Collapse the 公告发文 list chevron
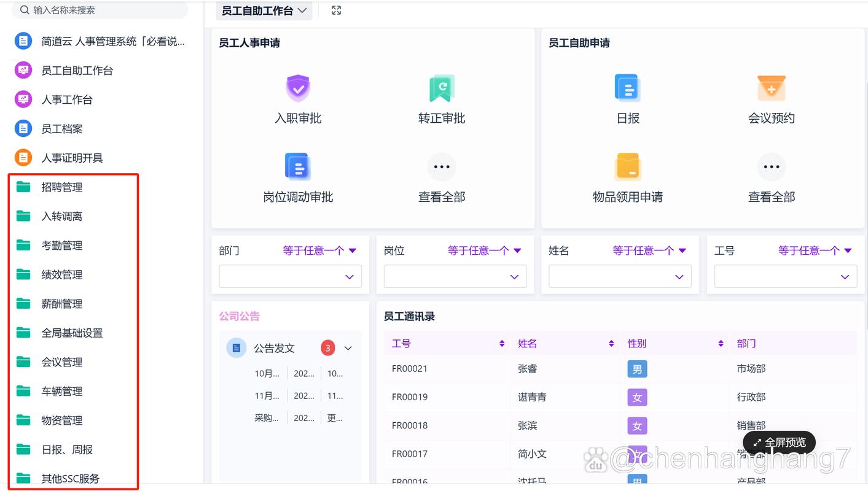The width and height of the screenshot is (868, 491). [x=348, y=348]
